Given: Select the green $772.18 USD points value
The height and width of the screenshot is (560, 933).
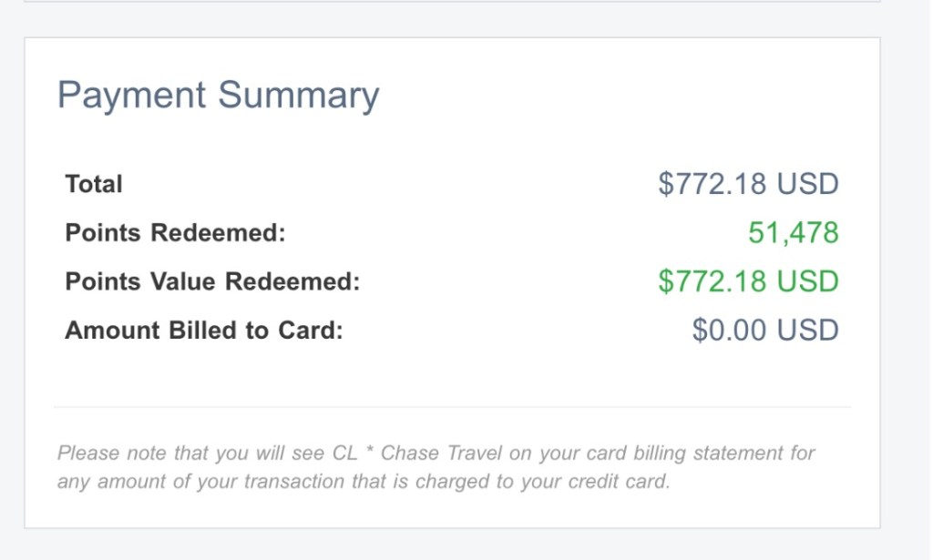Looking at the screenshot, I should click(747, 281).
